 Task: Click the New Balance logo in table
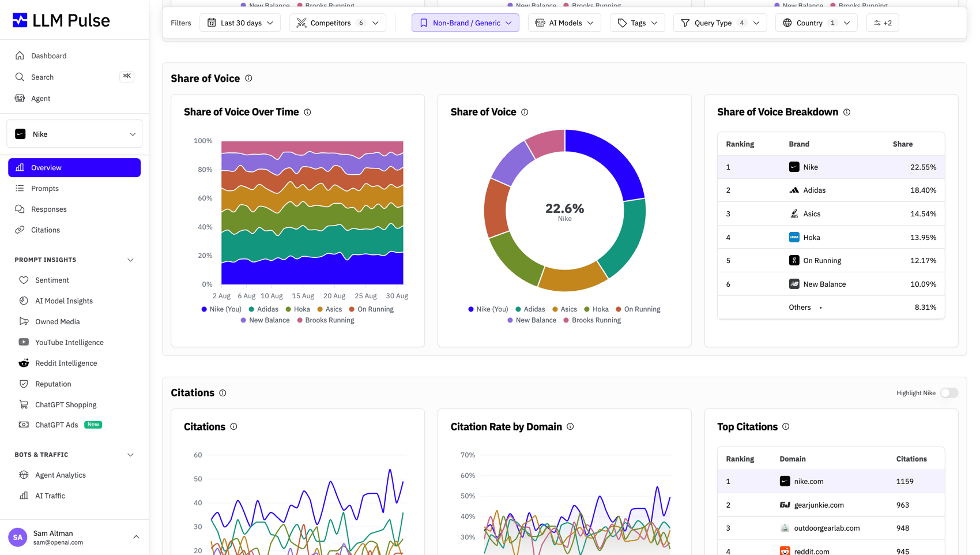tap(794, 284)
